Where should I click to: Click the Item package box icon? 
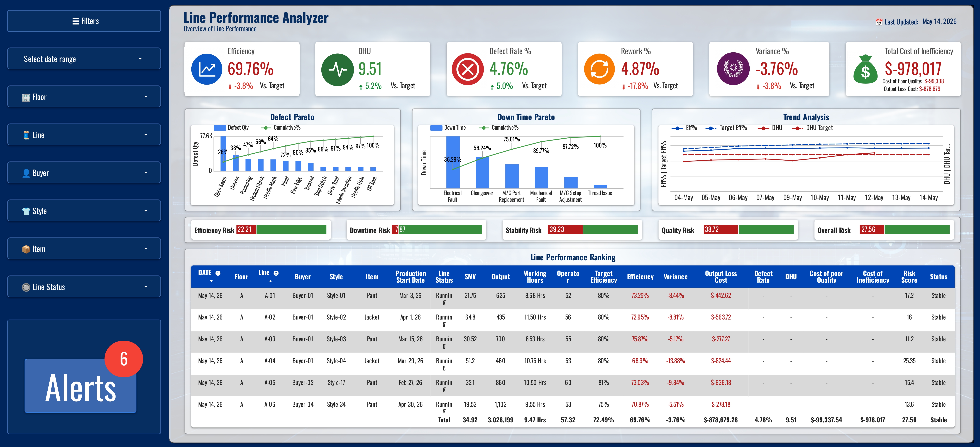click(x=26, y=249)
